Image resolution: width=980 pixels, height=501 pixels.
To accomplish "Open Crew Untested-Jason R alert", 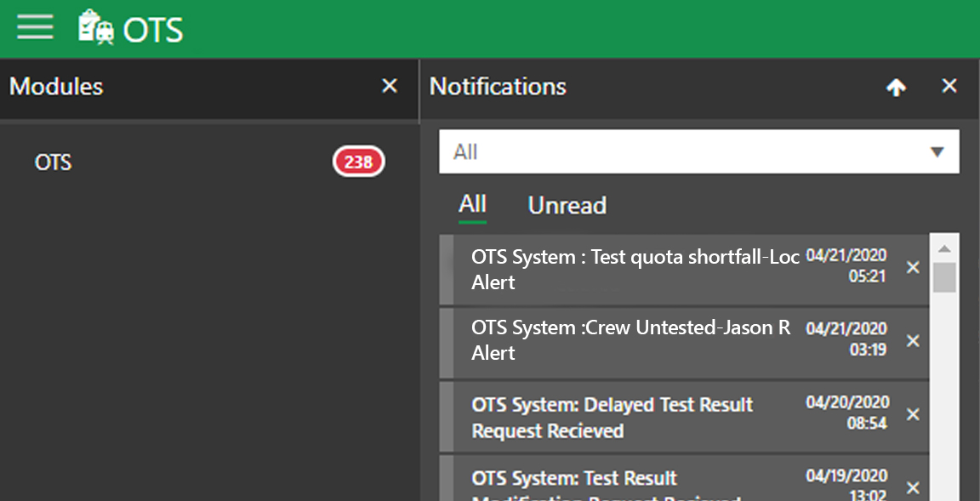I will tap(630, 340).
